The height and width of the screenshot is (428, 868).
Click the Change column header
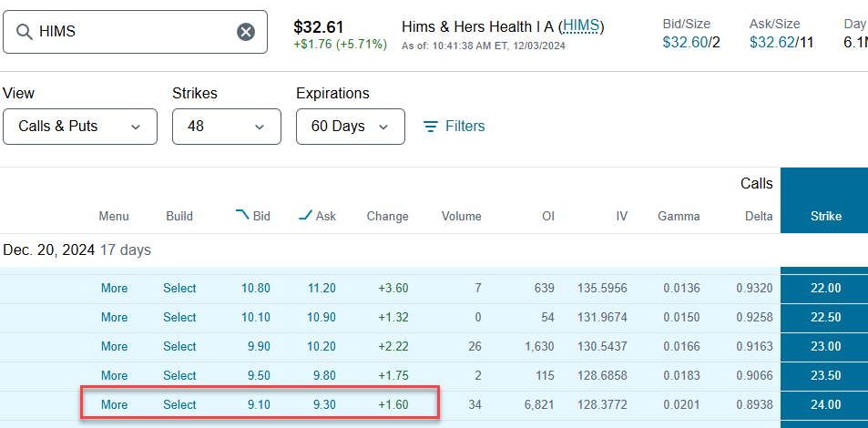click(387, 217)
